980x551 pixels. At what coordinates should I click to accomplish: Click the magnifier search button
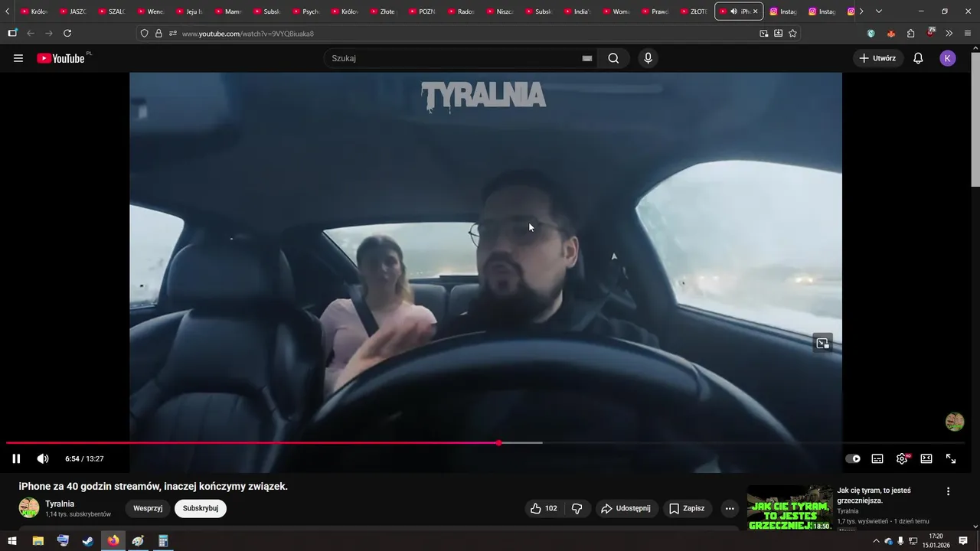pyautogui.click(x=613, y=58)
